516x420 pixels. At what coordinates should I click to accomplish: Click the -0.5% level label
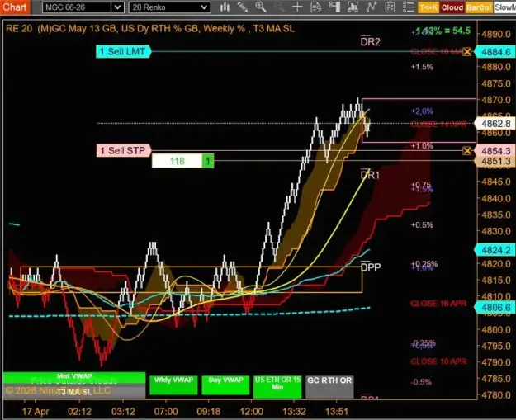[421, 382]
